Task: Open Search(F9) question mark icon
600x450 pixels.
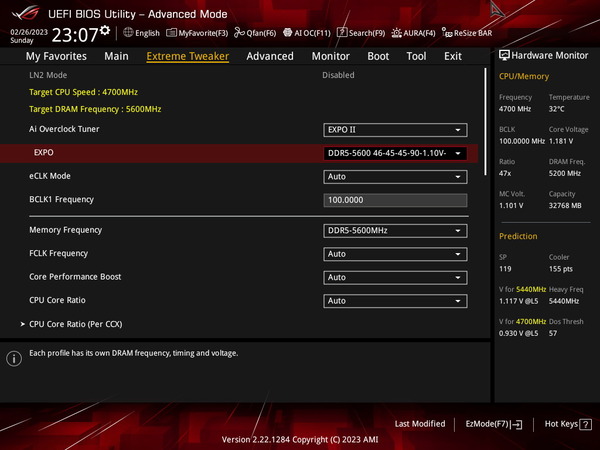Action: click(342, 33)
